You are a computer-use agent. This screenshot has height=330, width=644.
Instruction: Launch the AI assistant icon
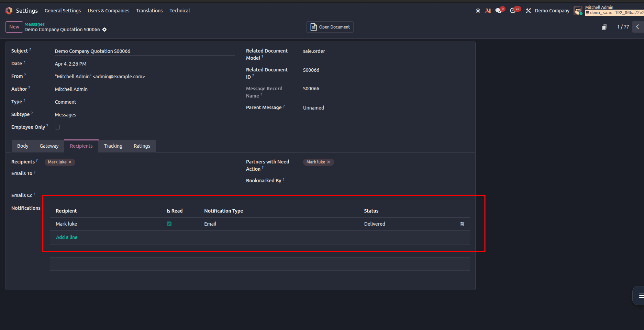point(488,11)
